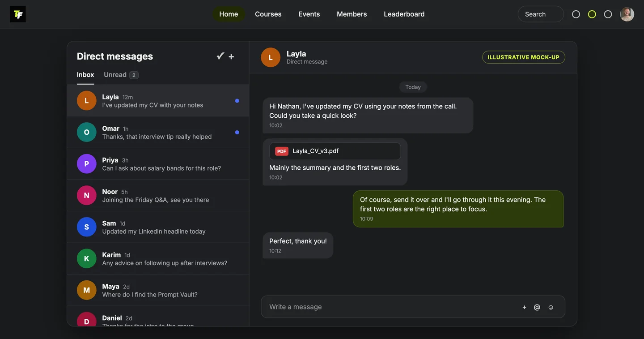Open the Layla_CV_v3.pdf attachment
The width and height of the screenshot is (644, 339).
click(x=335, y=151)
